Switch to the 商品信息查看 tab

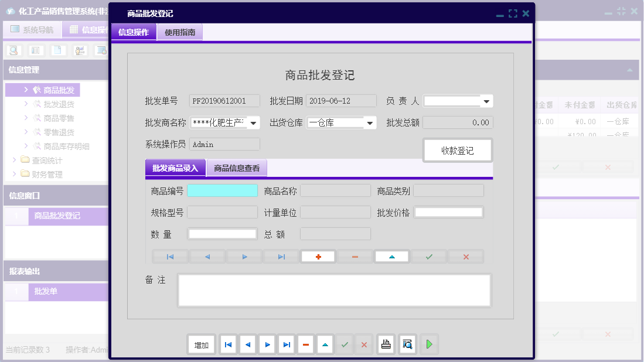point(237,168)
